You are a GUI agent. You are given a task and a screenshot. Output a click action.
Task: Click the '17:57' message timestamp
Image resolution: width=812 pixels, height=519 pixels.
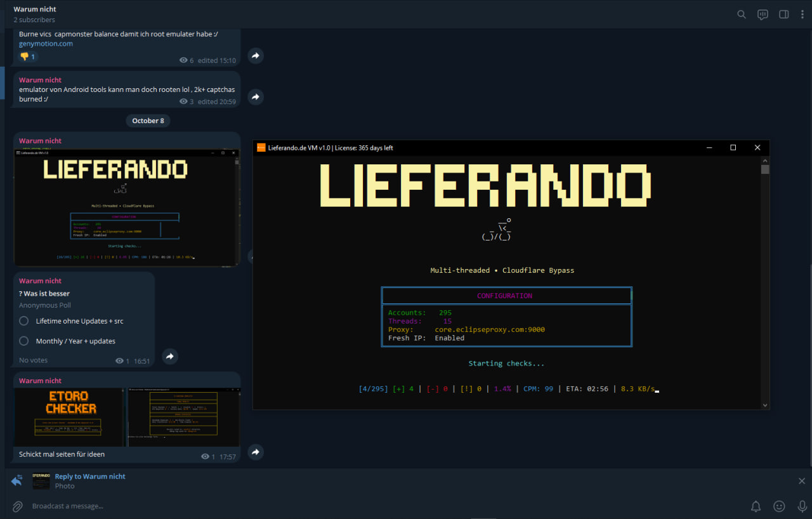227,457
